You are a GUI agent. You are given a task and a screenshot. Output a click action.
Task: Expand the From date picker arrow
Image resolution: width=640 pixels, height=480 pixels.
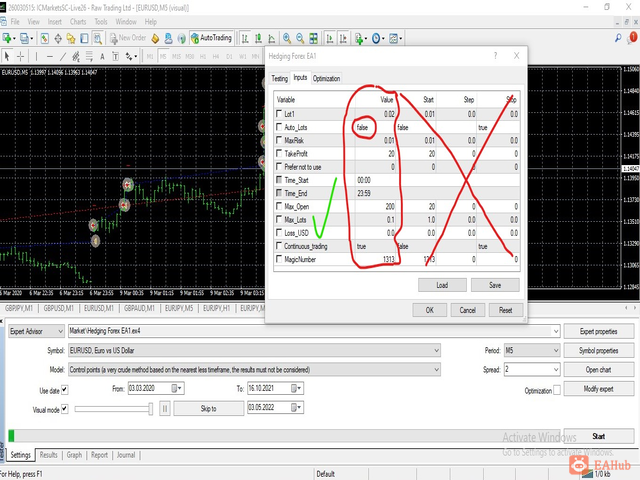click(x=180, y=388)
